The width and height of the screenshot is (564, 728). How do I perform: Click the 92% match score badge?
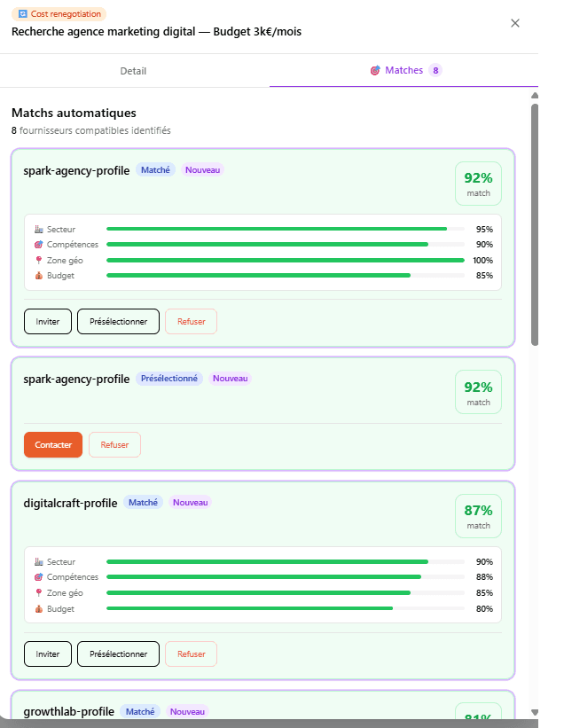[x=478, y=183]
